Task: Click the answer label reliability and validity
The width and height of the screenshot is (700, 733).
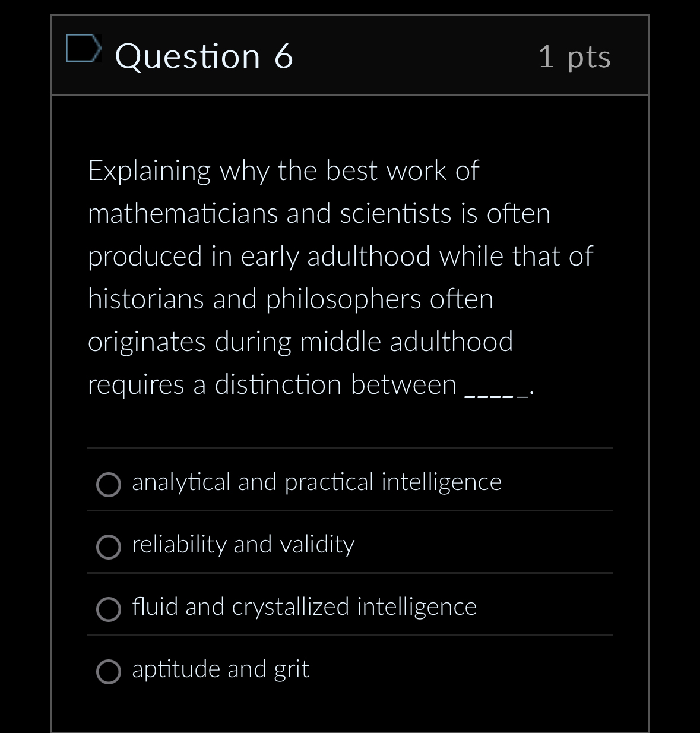Action: click(x=243, y=544)
